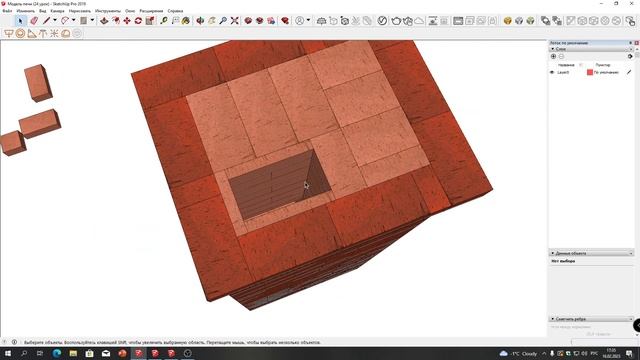Select the Zoom magnifier tool

tap(223, 20)
